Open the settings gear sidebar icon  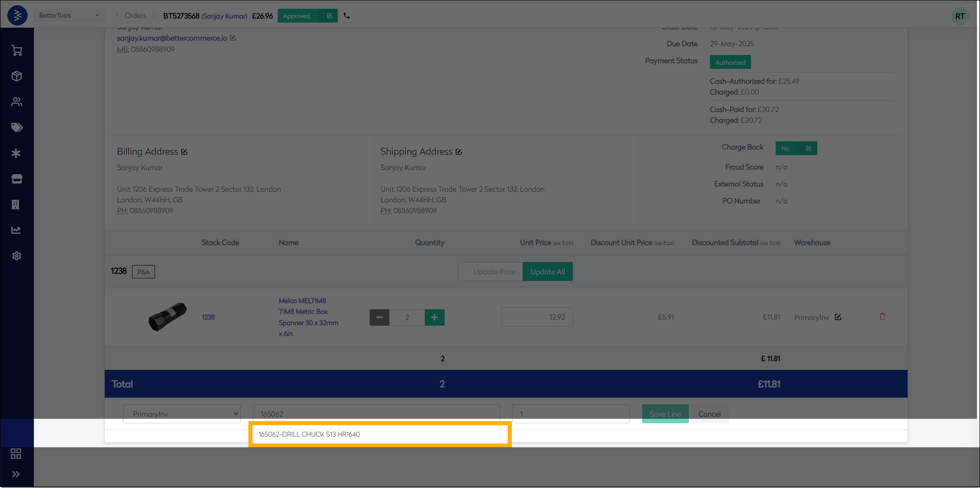(17, 256)
